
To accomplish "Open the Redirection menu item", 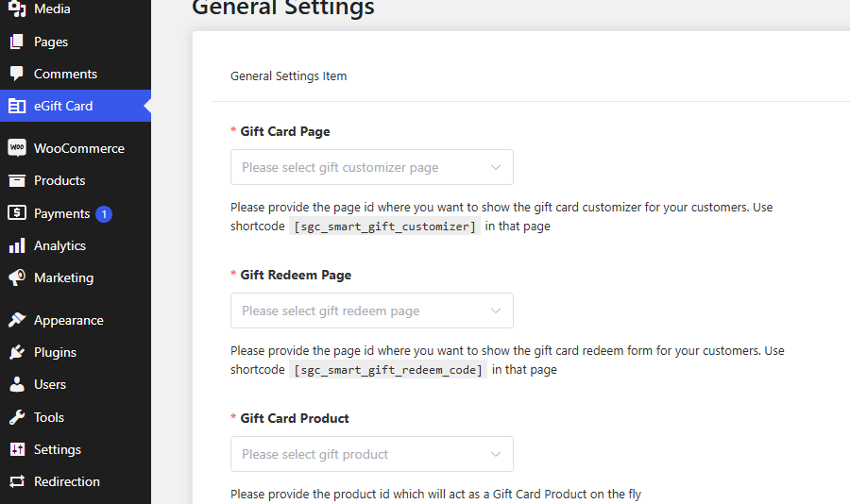I will pos(66,481).
